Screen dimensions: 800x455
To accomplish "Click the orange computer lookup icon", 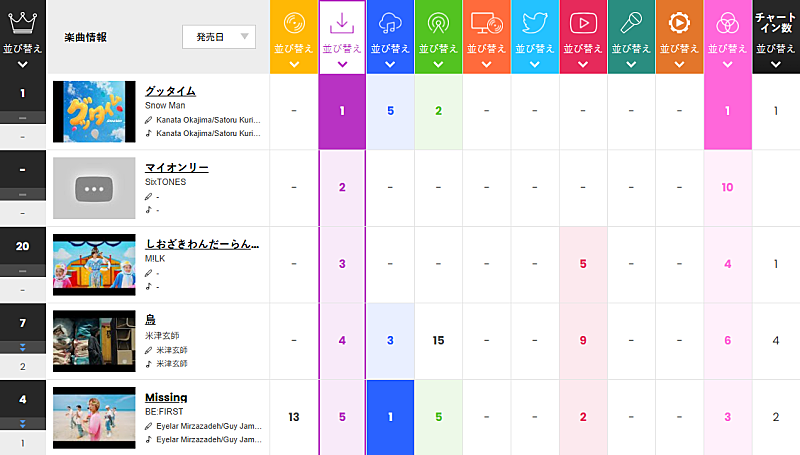I will (x=486, y=23).
